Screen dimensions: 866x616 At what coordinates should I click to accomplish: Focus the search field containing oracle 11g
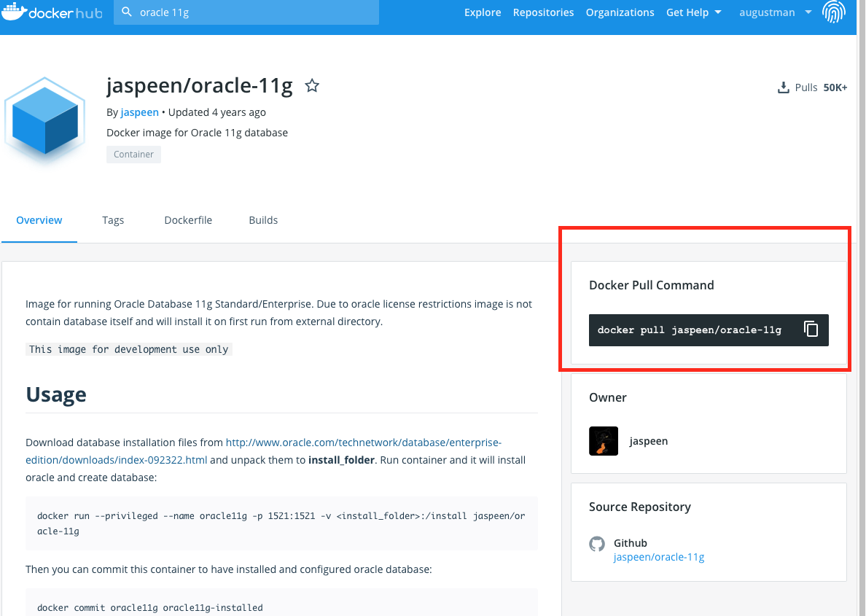coord(246,12)
